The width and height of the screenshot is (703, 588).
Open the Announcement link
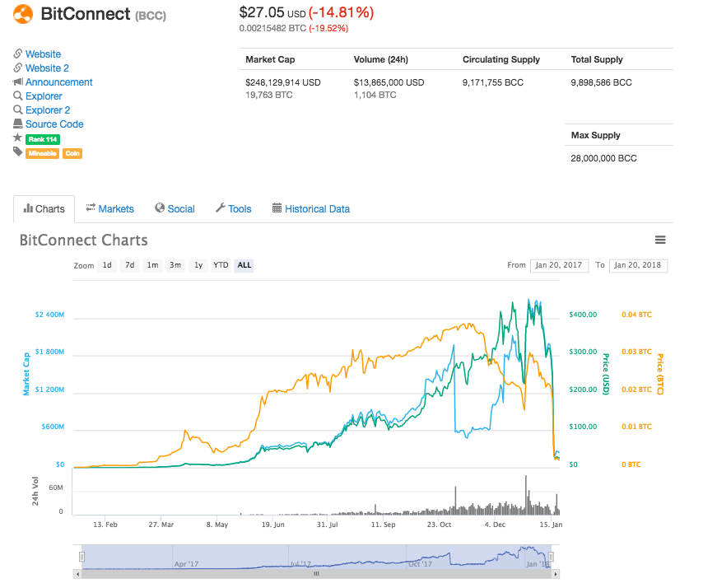[x=58, y=82]
